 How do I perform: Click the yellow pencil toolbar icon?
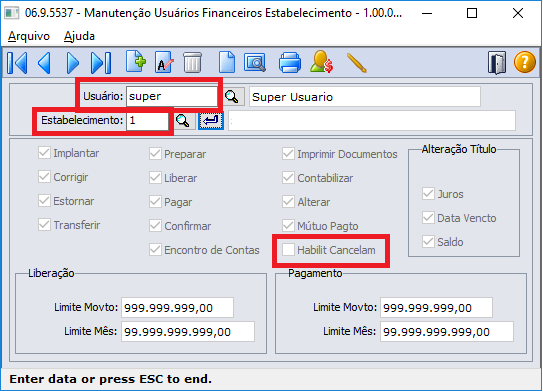tap(356, 63)
